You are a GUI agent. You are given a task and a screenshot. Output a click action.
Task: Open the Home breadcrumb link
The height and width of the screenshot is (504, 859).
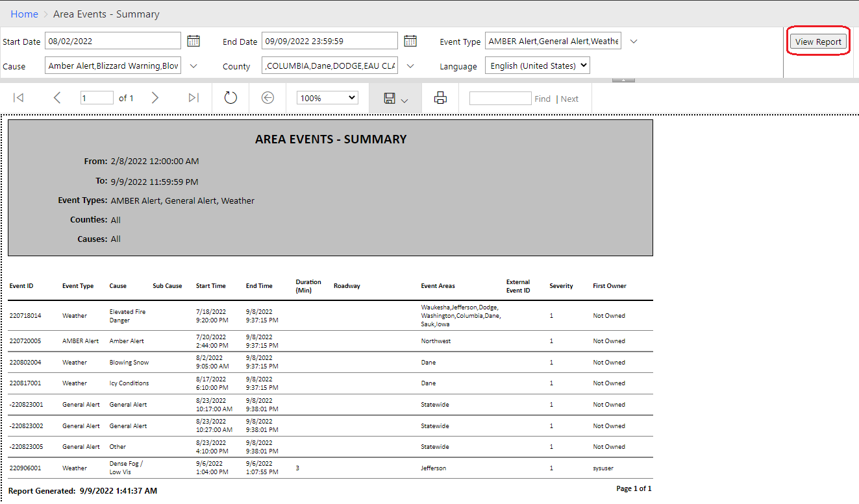pos(24,14)
